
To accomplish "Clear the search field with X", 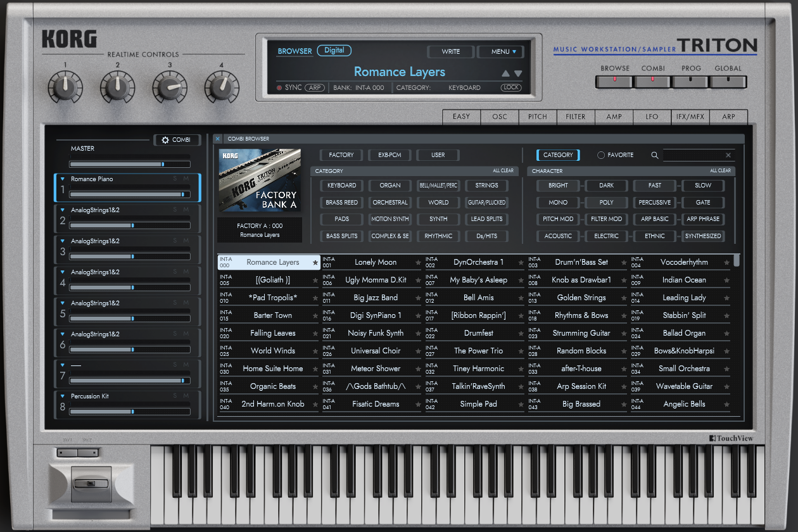I will pos(728,155).
